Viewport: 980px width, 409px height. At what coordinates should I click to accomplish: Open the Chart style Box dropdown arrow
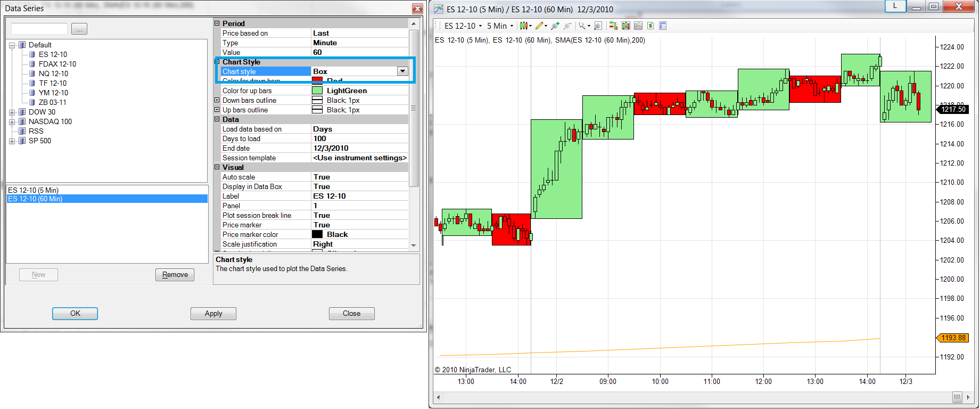coord(402,71)
